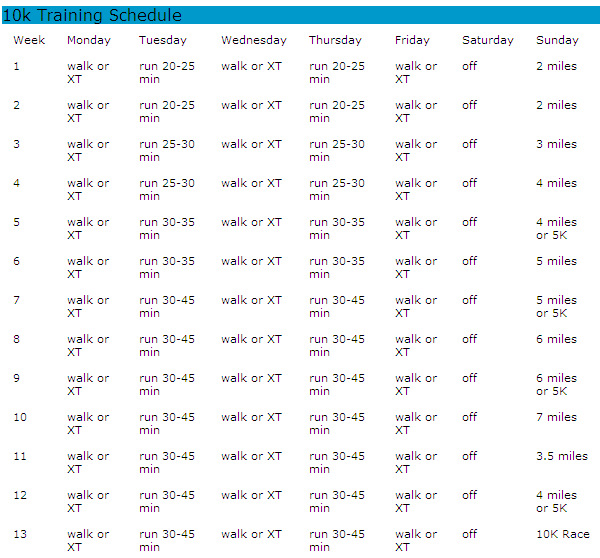Click the Sunday '5 miles or 5K' cell
The image size is (600, 558).
click(x=556, y=307)
